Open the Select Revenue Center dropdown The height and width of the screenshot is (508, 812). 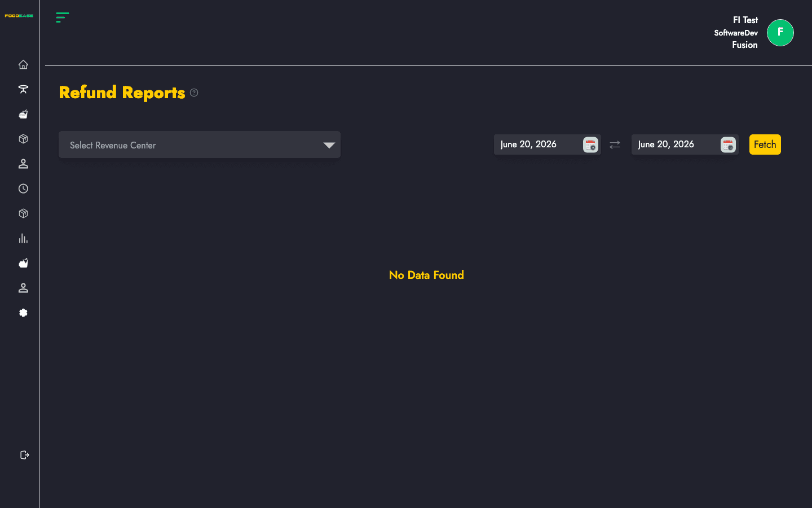point(200,145)
